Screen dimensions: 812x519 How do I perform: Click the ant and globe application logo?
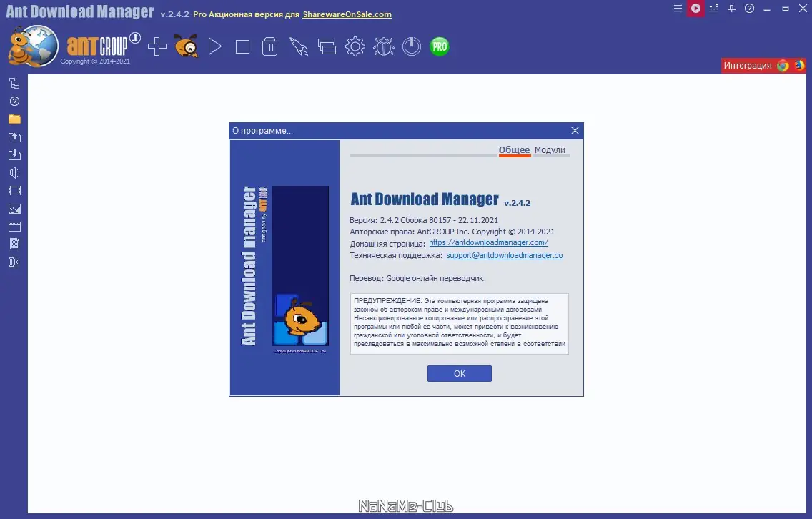click(33, 46)
